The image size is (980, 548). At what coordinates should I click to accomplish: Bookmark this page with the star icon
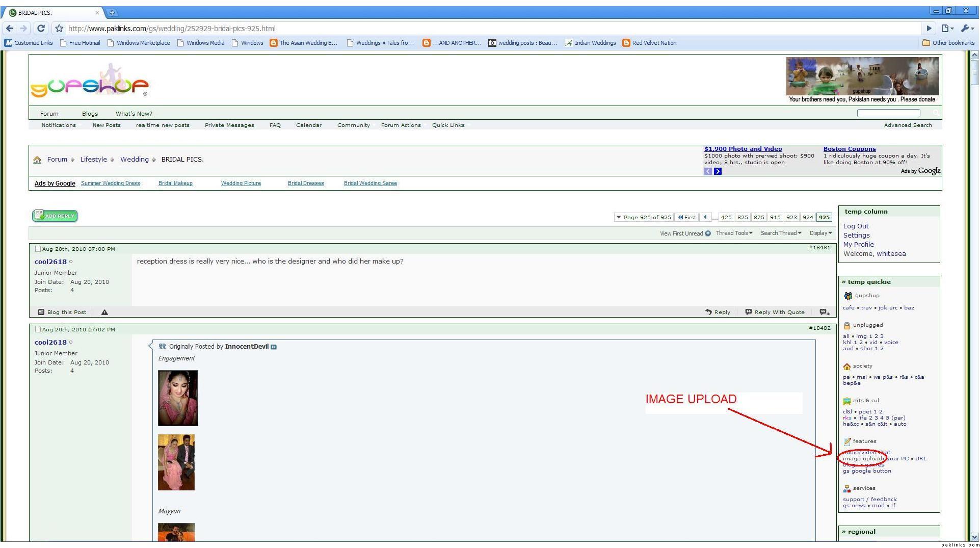59,29
